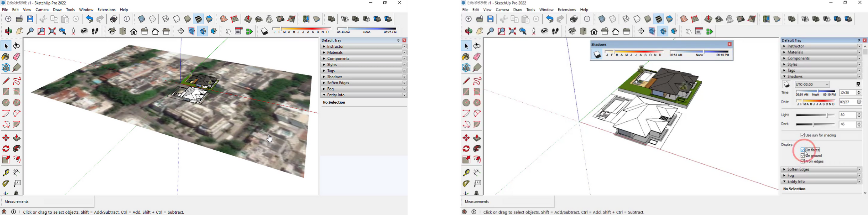Select the Push/Pull tool in left window
868x215 pixels.
[17, 138]
